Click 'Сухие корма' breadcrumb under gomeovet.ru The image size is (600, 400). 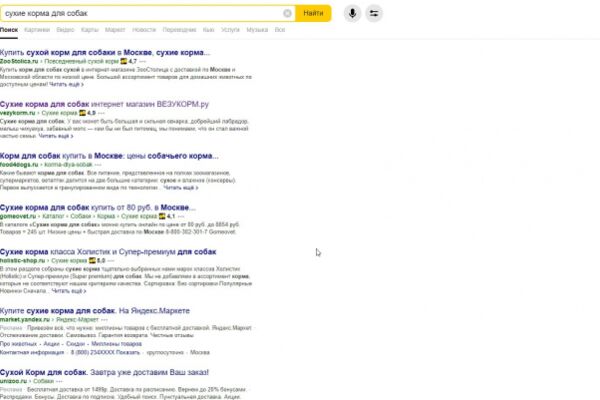pyautogui.click(x=139, y=216)
